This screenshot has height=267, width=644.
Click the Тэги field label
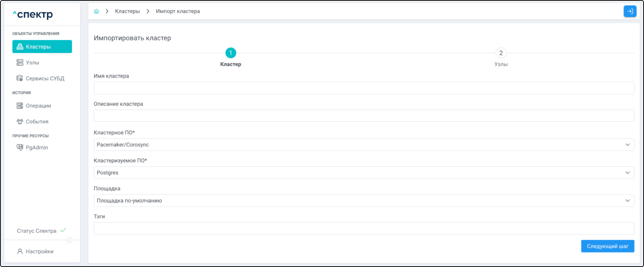[99, 217]
